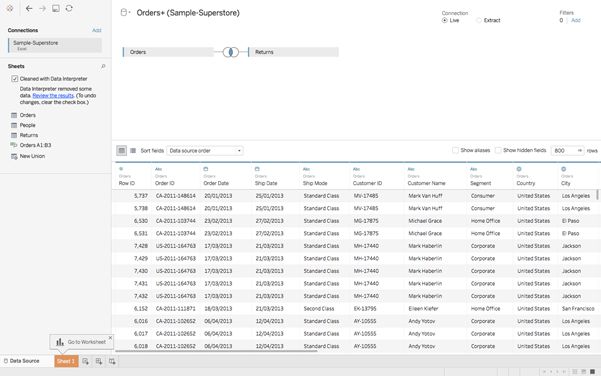Enable Show hidden fields checkbox
The height and width of the screenshot is (376, 601).
[x=498, y=150]
